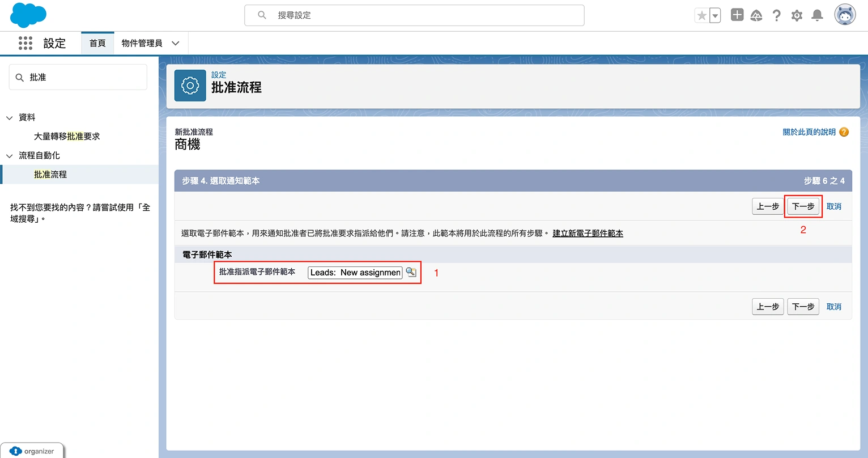The width and height of the screenshot is (868, 458).
Task: Click help icon beside 關於此頁的說明
Action: click(844, 132)
